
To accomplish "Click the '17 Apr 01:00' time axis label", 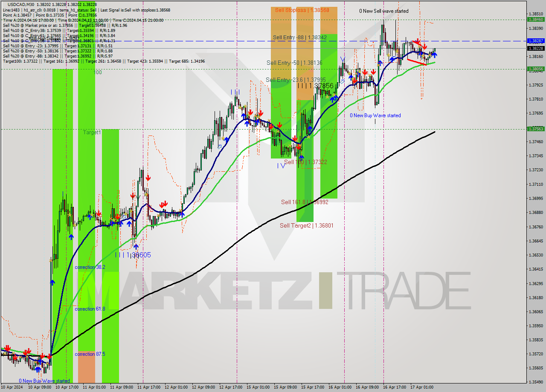I will click(x=422, y=387).
